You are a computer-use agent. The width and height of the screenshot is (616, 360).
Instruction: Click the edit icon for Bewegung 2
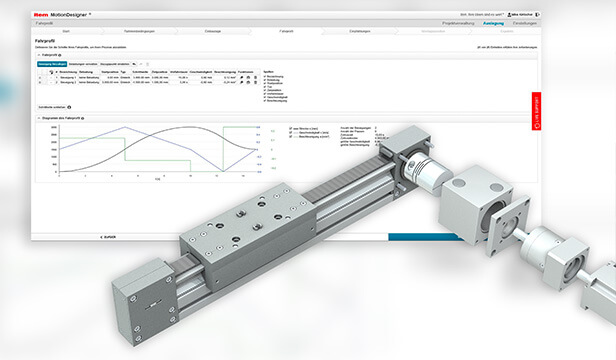coord(242,83)
